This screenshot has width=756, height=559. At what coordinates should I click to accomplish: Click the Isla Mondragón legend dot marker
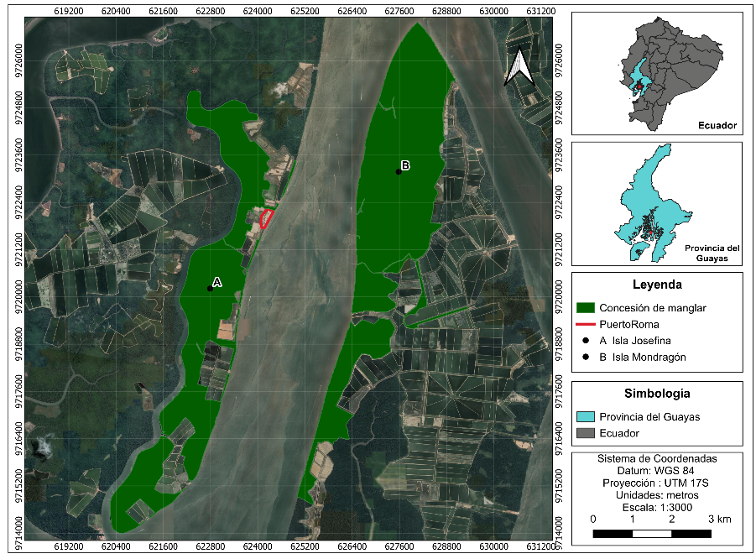click(586, 357)
